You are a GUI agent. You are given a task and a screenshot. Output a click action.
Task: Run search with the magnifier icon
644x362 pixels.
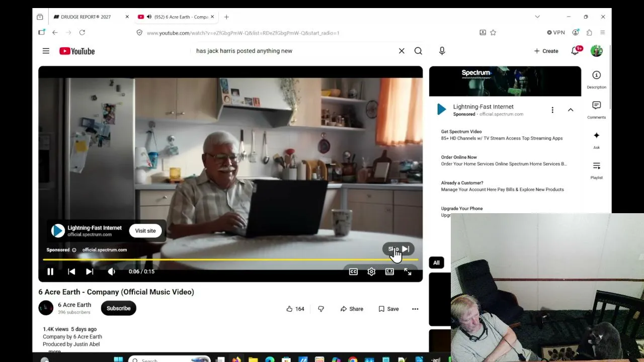coord(418,51)
